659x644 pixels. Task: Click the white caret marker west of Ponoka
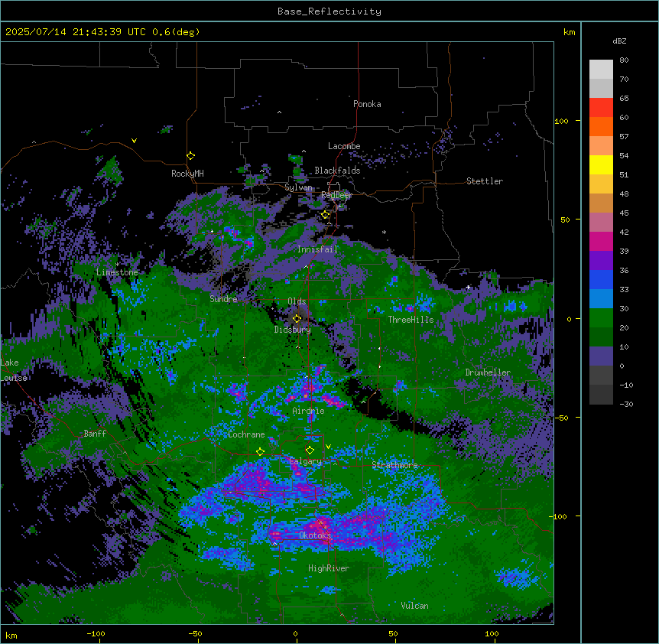280,112
